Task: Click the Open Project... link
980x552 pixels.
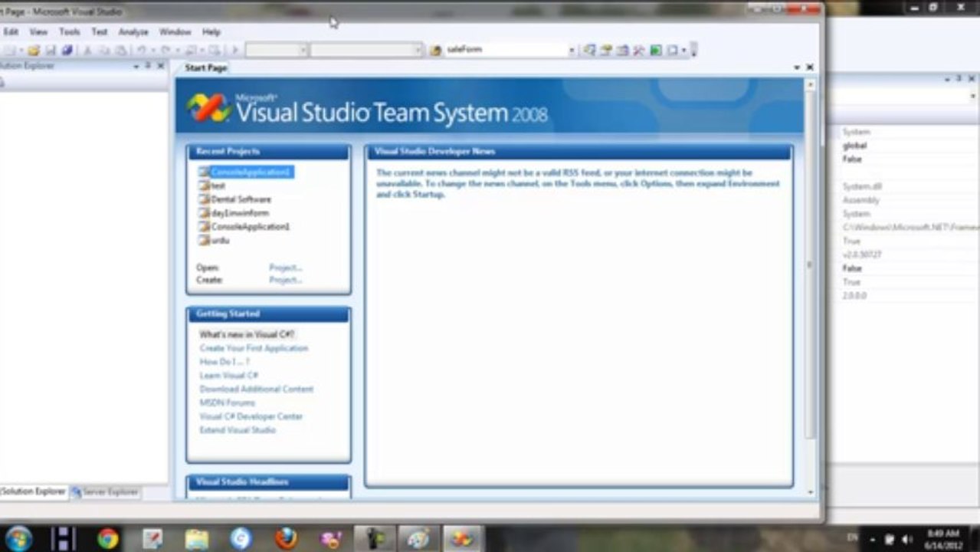Action: pyautogui.click(x=286, y=268)
